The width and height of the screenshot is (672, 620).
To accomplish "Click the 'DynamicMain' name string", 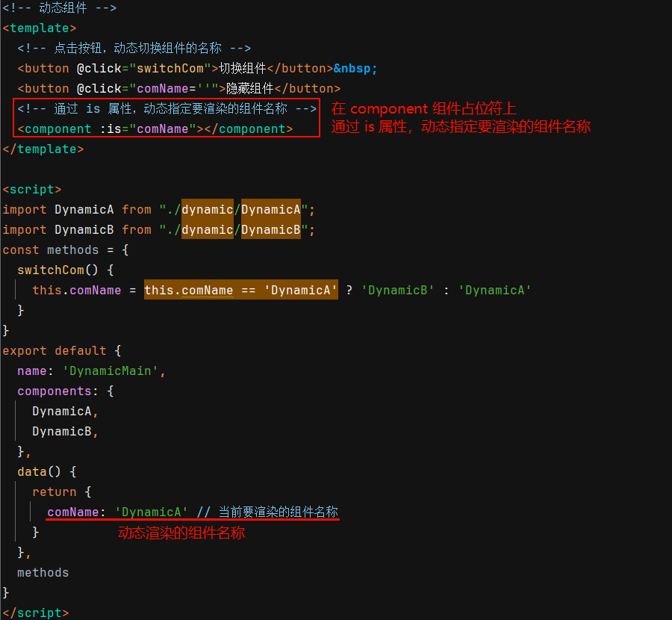I will (x=111, y=371).
